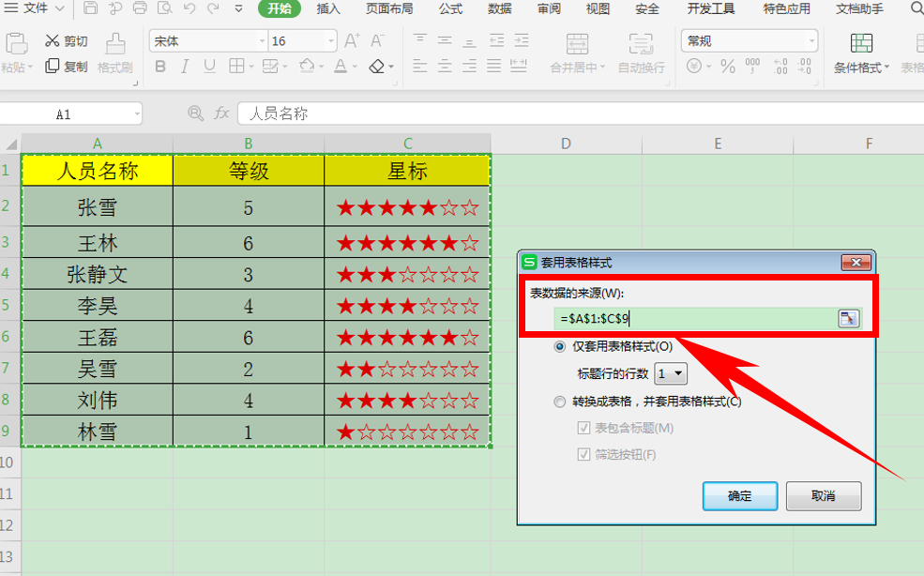
Task: Align text to top of cell
Action: (419, 40)
